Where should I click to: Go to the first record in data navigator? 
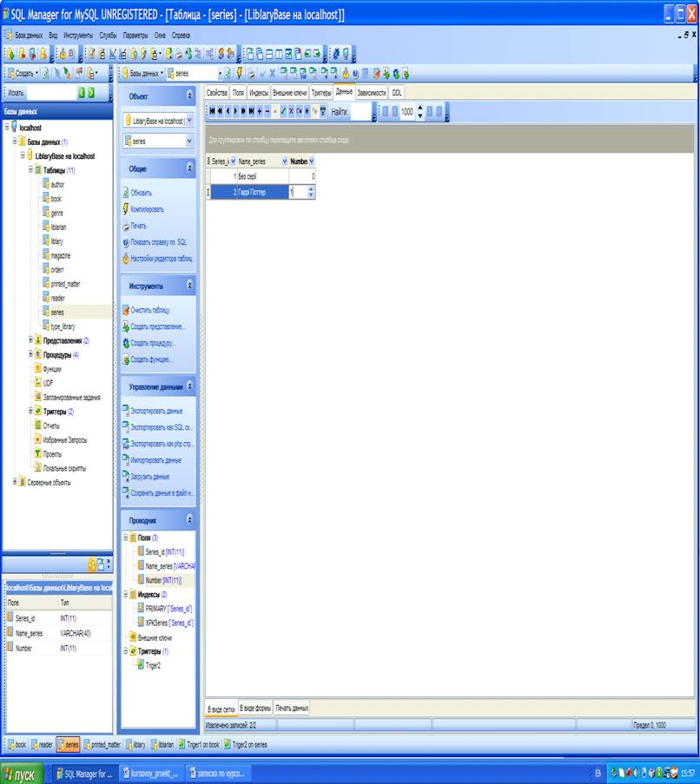213,111
